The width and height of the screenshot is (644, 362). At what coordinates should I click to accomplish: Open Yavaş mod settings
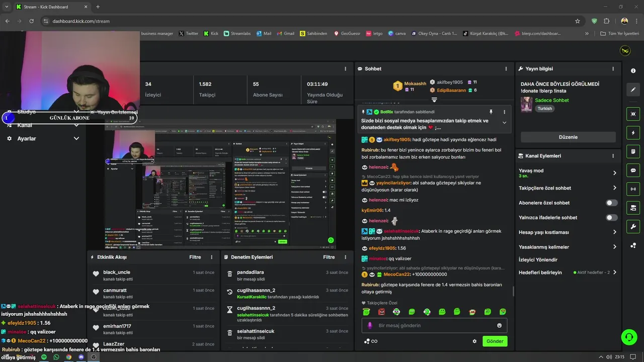(x=568, y=173)
